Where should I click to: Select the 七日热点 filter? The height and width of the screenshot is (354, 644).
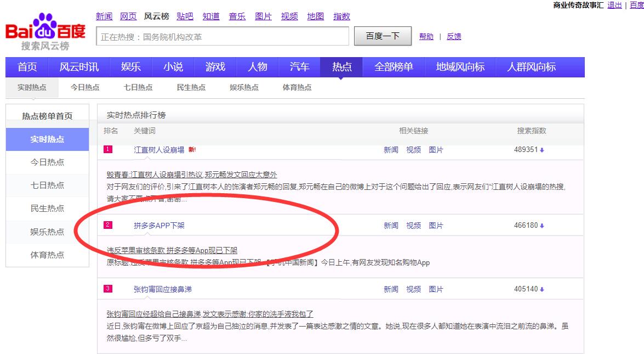click(138, 87)
